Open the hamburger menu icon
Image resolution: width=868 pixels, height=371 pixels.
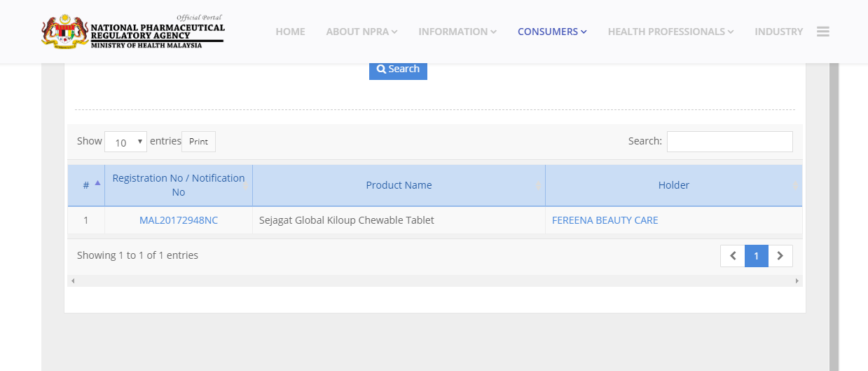[x=823, y=32]
